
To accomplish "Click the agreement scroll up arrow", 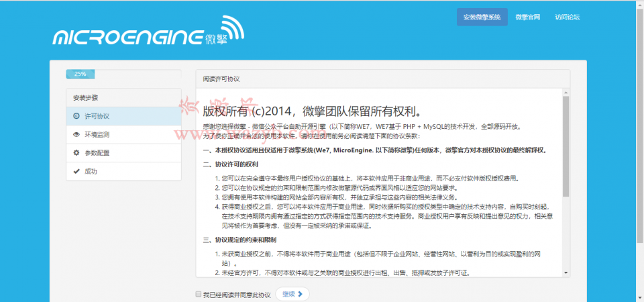I will pos(566,93).
